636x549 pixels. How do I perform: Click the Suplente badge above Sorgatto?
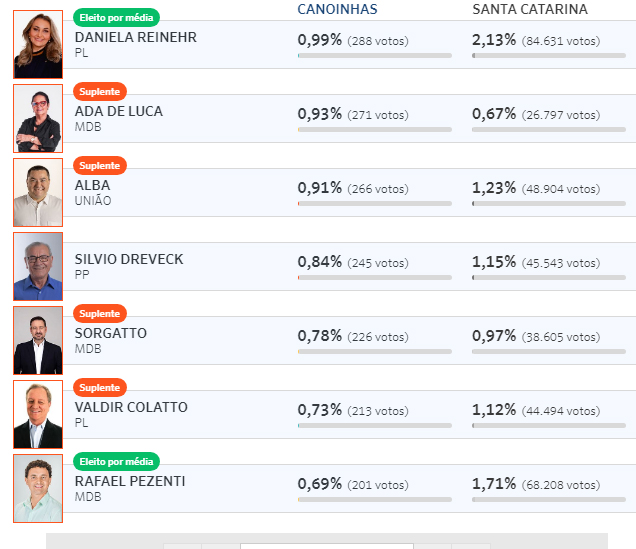(100, 313)
